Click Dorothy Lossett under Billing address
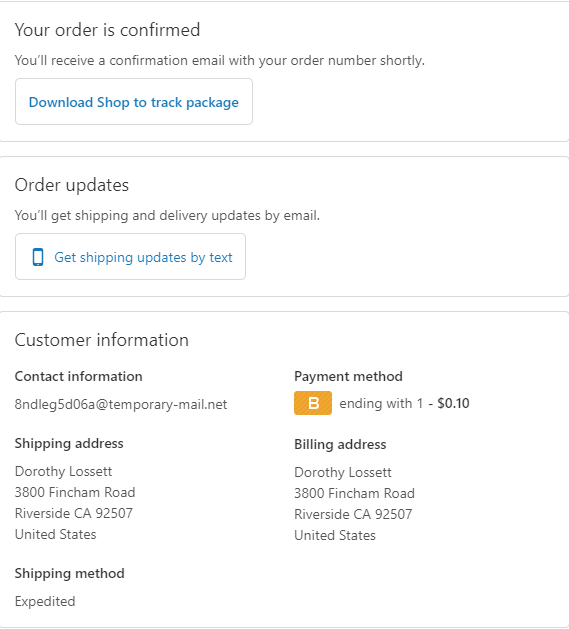The height and width of the screenshot is (629, 569). [343, 472]
